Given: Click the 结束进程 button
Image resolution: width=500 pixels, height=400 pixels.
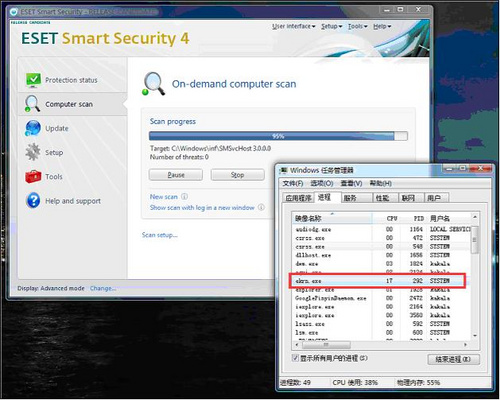Looking at the screenshot, I should tap(453, 359).
